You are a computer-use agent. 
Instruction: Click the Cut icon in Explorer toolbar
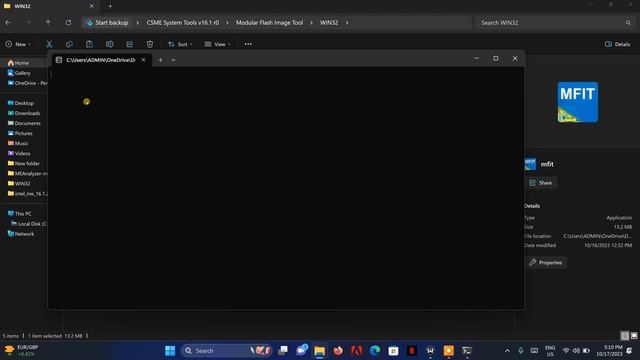click(49, 44)
